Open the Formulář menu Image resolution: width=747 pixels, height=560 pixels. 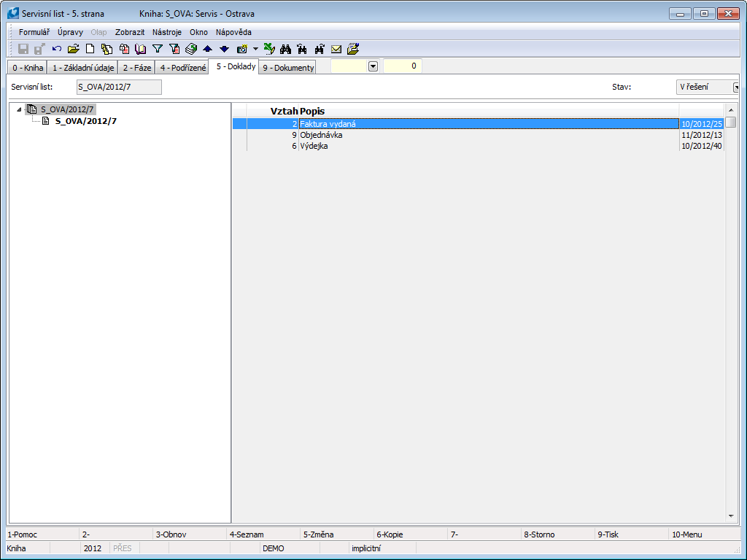(34, 32)
